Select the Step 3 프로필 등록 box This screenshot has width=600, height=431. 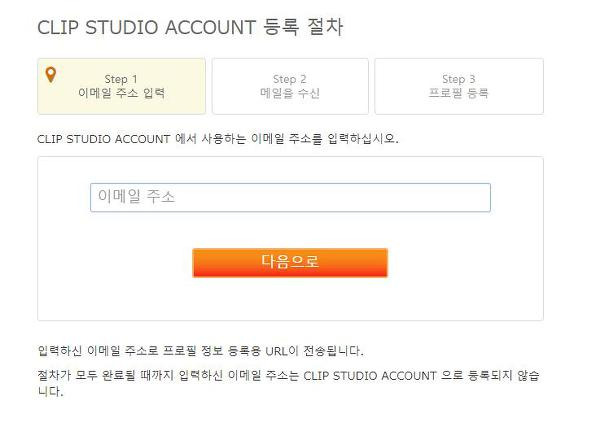459,86
